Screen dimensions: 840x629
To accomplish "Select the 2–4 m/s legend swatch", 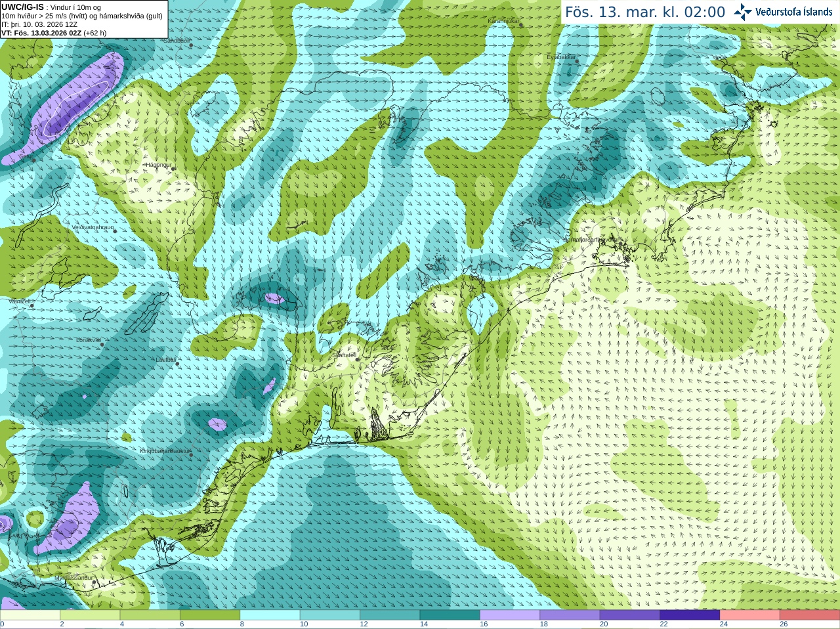I will coord(90,615).
